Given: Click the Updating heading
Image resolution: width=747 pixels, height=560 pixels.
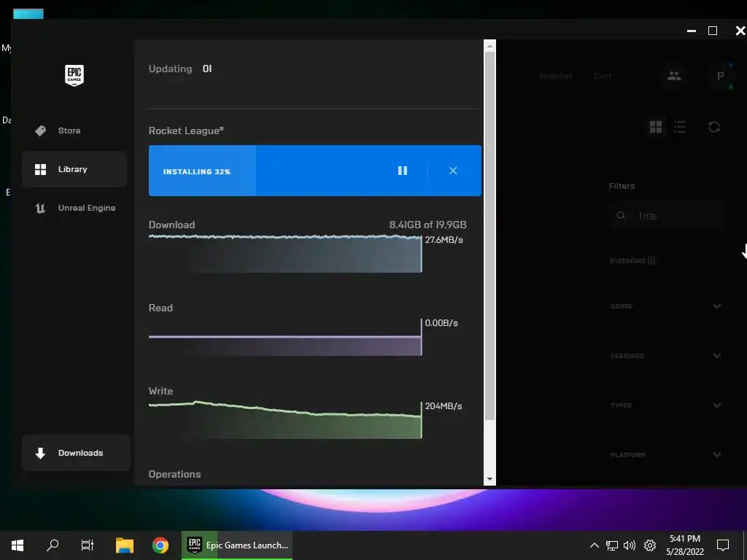Looking at the screenshot, I should coord(170,69).
